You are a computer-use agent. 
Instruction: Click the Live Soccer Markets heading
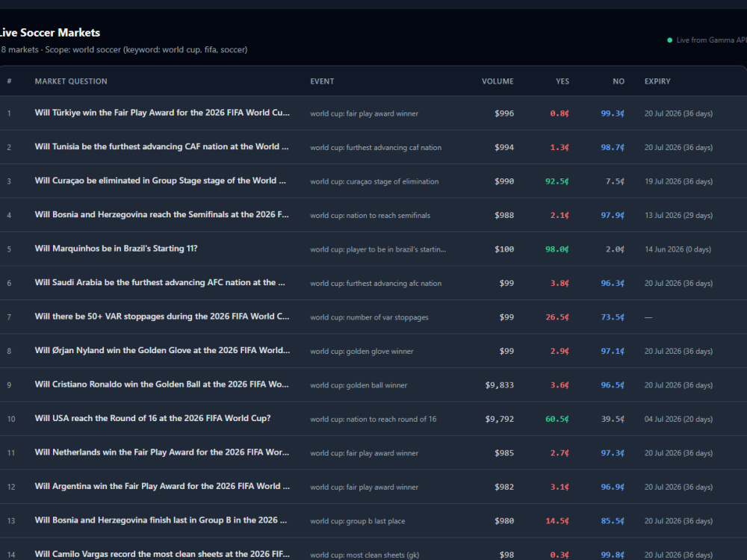coord(49,32)
